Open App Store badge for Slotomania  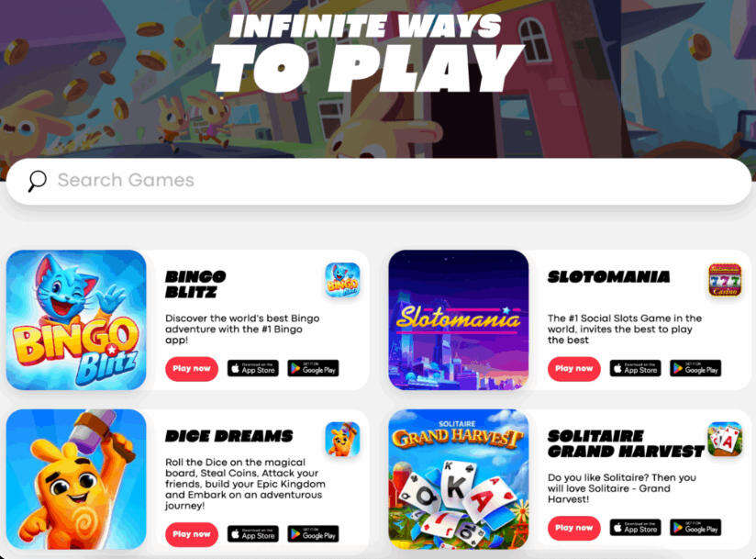click(x=636, y=368)
